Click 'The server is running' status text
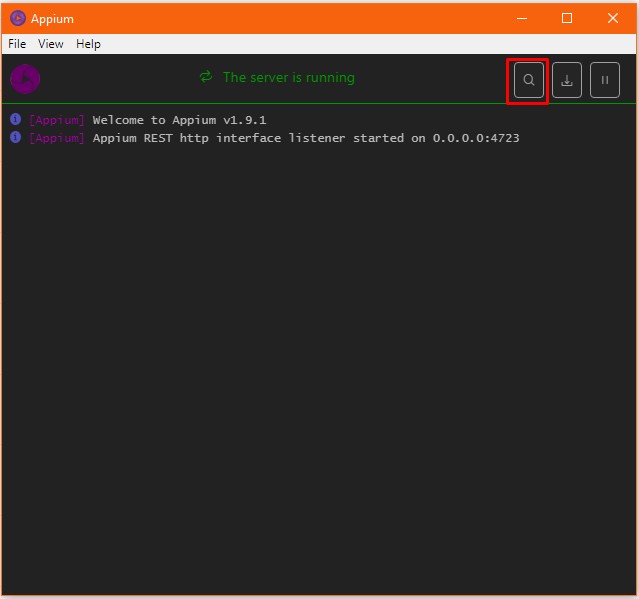639x599 pixels. [289, 77]
